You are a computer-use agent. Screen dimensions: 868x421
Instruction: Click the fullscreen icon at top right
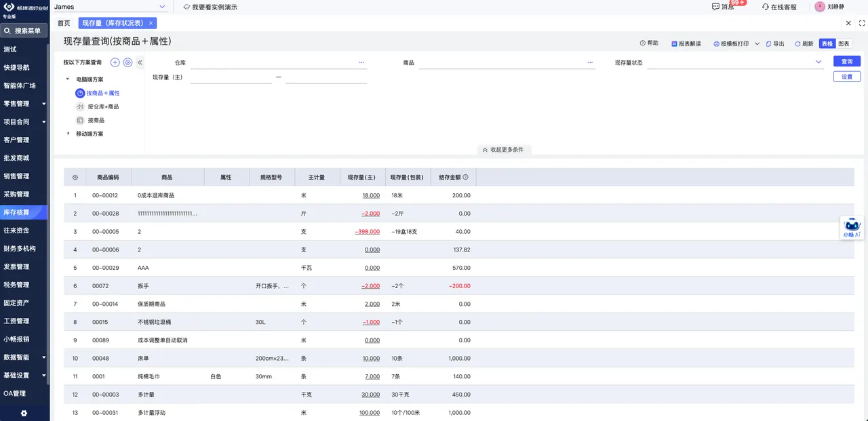pyautogui.click(x=862, y=23)
